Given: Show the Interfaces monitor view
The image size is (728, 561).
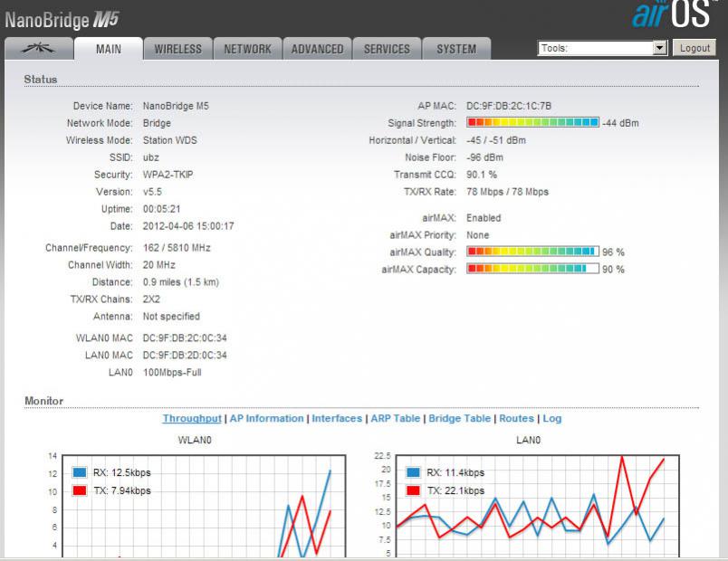Looking at the screenshot, I should tap(337, 418).
